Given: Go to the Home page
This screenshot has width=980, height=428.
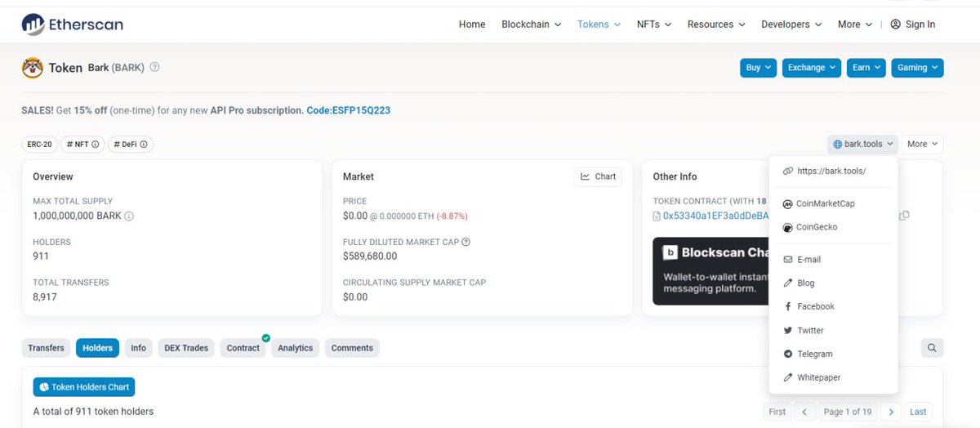Looking at the screenshot, I should (x=472, y=25).
